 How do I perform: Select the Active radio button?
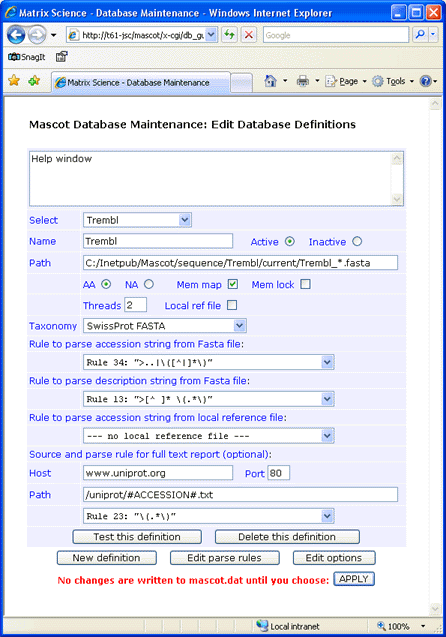(x=289, y=241)
